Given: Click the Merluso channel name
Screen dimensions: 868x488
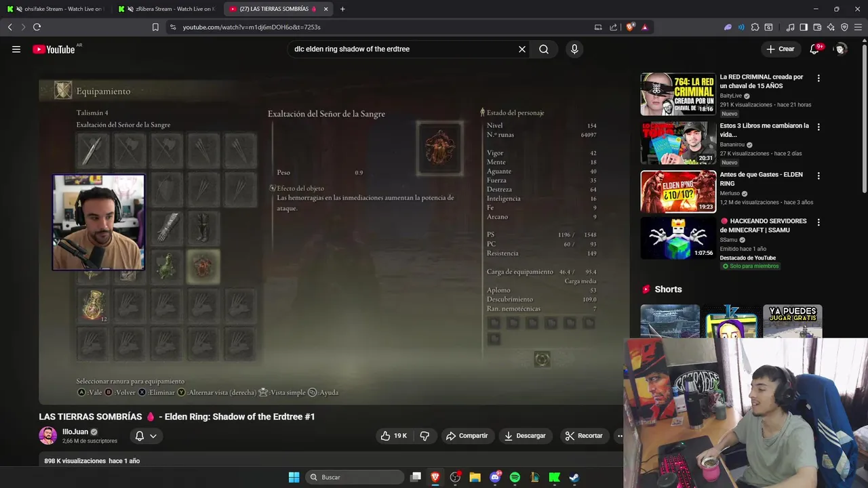Looking at the screenshot, I should (x=730, y=193).
